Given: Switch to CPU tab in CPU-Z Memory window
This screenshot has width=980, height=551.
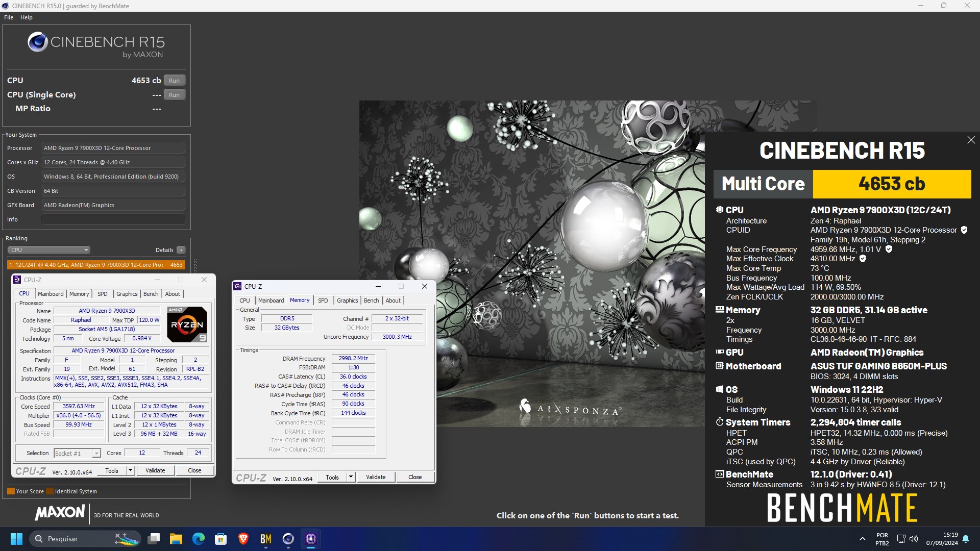Looking at the screenshot, I should 245,300.
